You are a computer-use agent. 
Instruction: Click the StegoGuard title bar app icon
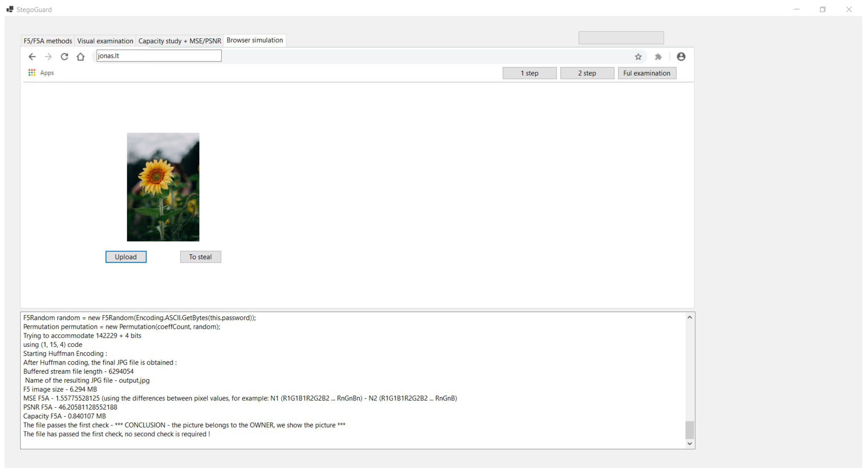point(10,10)
